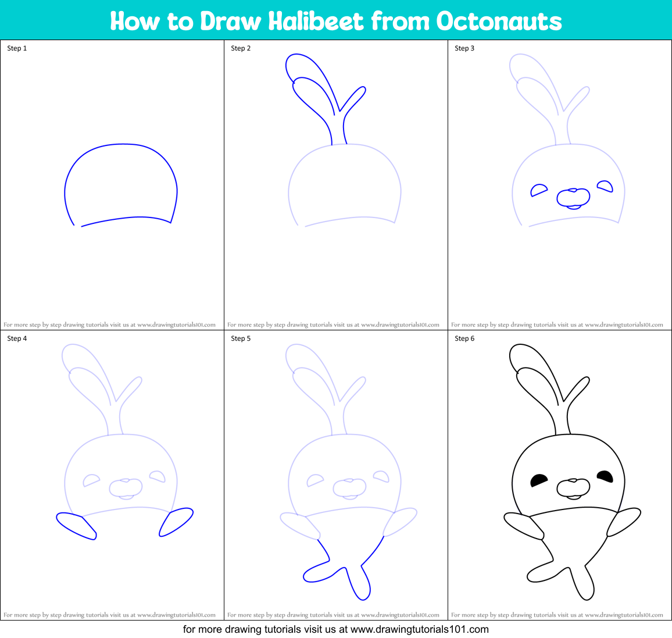Image resolution: width=672 pixels, height=638 pixels.
Task: Click the How to Draw Halibeet title banner
Action: (x=336, y=20)
